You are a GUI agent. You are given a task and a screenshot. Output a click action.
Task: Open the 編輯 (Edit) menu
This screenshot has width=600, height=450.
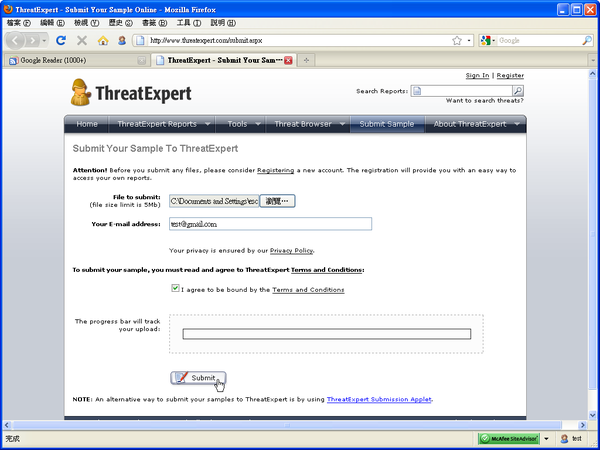pos(52,23)
